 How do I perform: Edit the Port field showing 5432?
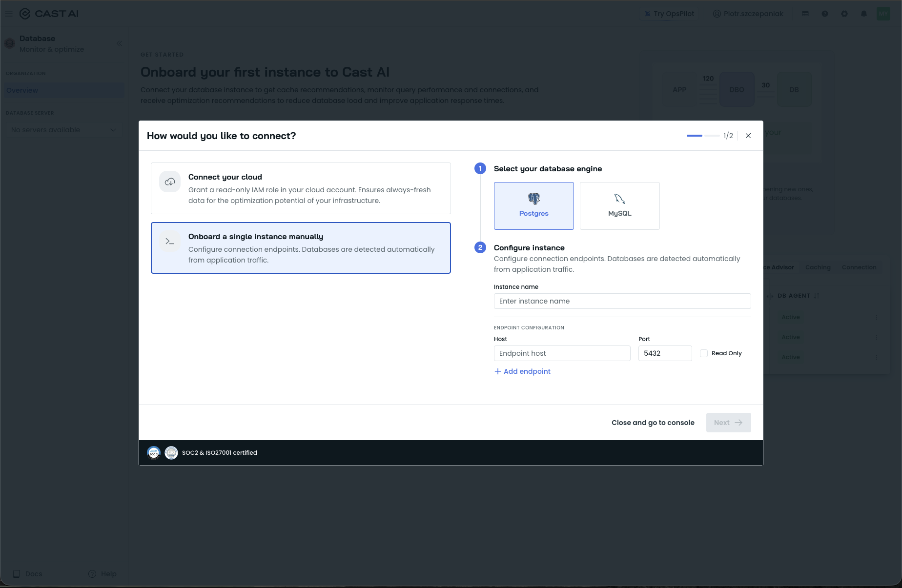665,353
